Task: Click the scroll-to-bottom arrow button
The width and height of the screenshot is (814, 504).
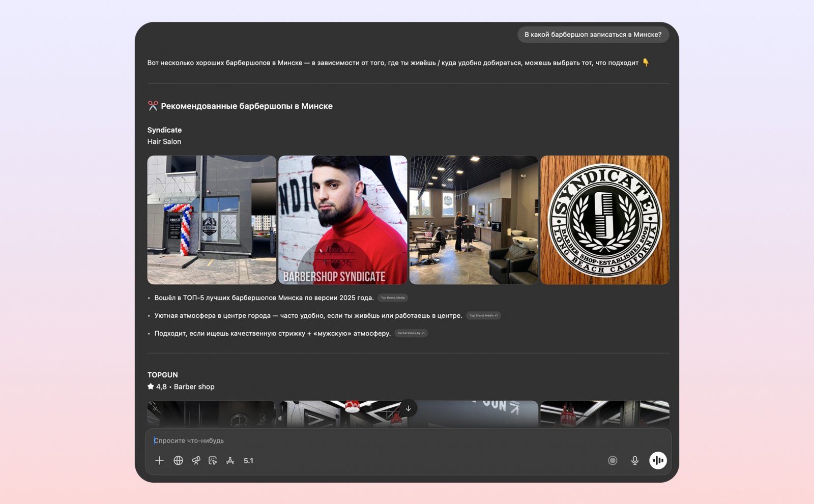Action: tap(408, 408)
